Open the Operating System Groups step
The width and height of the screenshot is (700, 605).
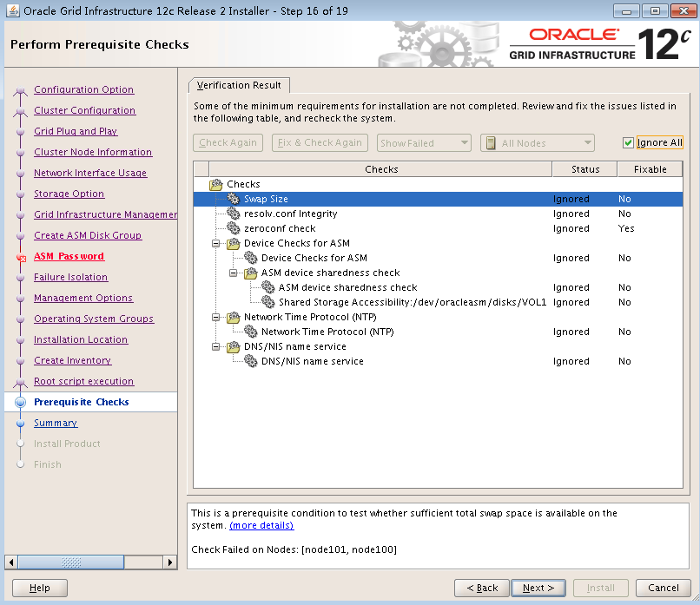(x=94, y=319)
